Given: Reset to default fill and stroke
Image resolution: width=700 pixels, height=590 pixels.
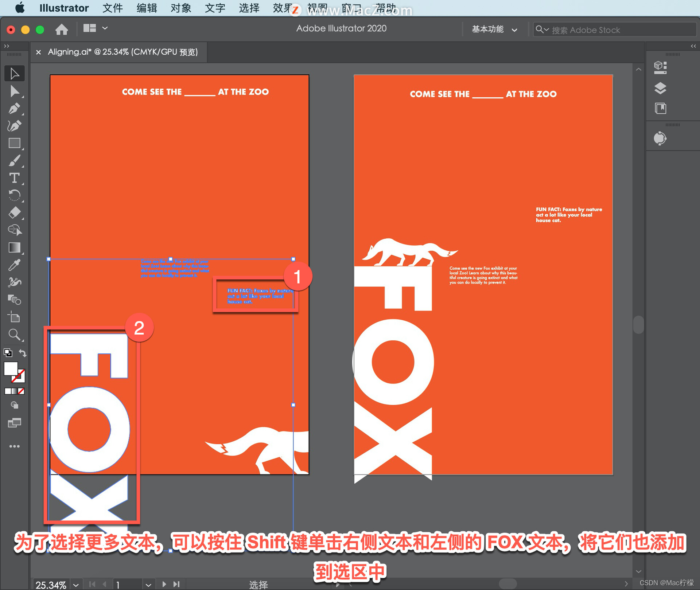Looking at the screenshot, I should [x=8, y=353].
